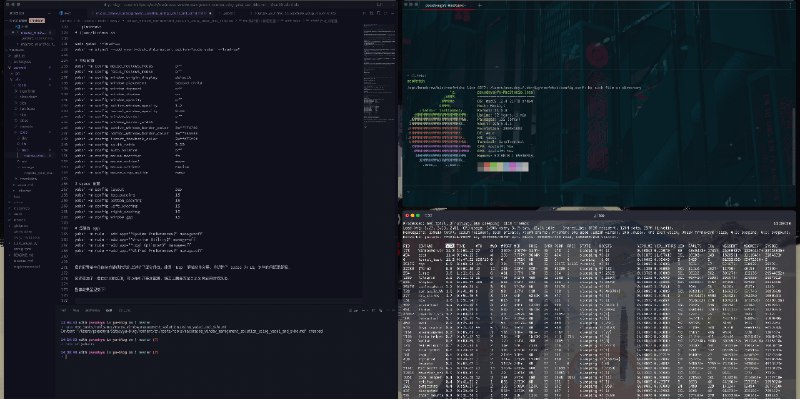Click the 'normal_window_border_color' config line
This screenshot has width=800, height=399.
pyautogui.click(x=136, y=133)
